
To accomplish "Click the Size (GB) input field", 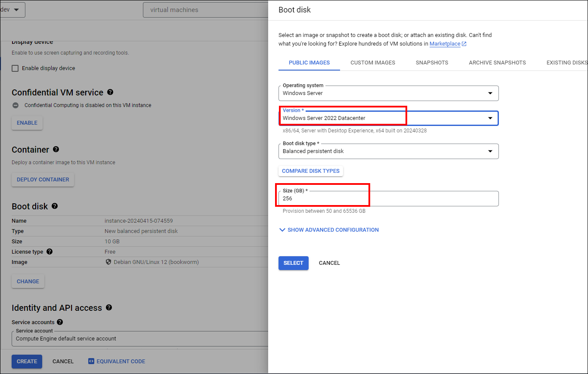I will pos(388,199).
